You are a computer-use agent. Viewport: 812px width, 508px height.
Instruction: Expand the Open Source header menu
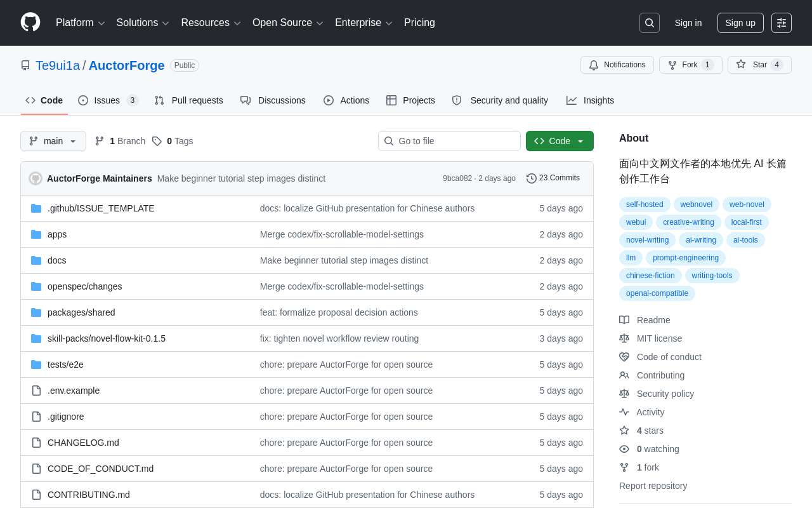pos(288,23)
